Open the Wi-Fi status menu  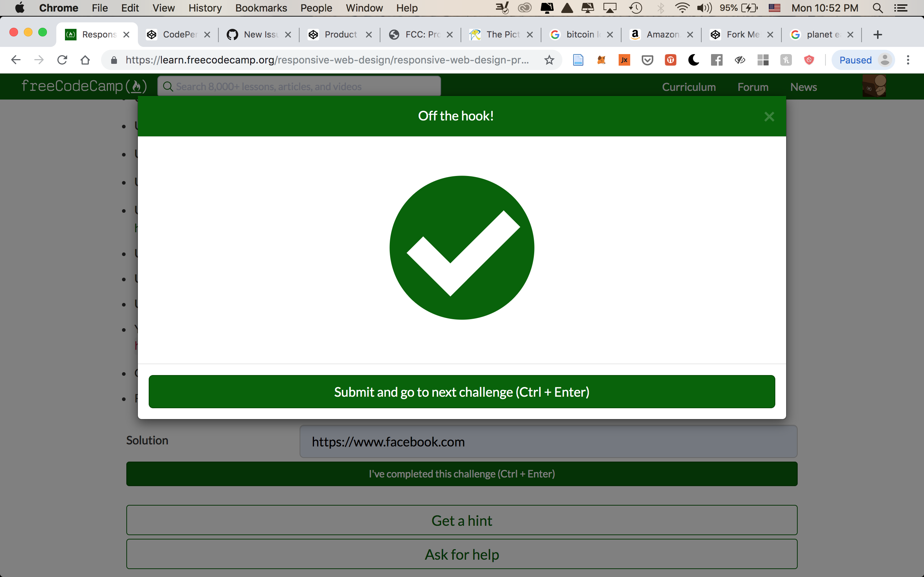(681, 8)
